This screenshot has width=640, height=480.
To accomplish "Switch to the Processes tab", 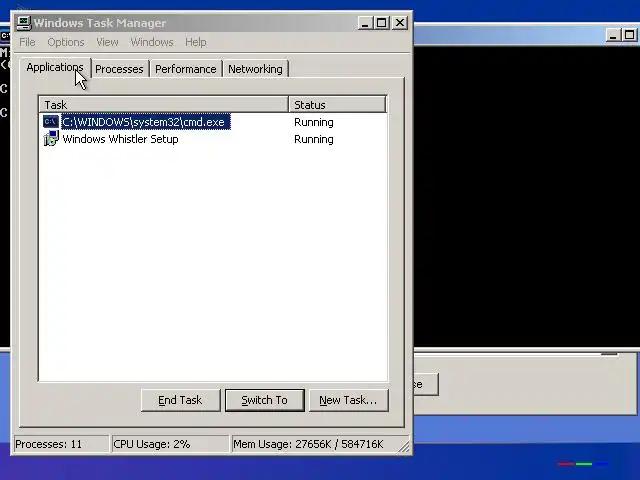I will tap(119, 69).
